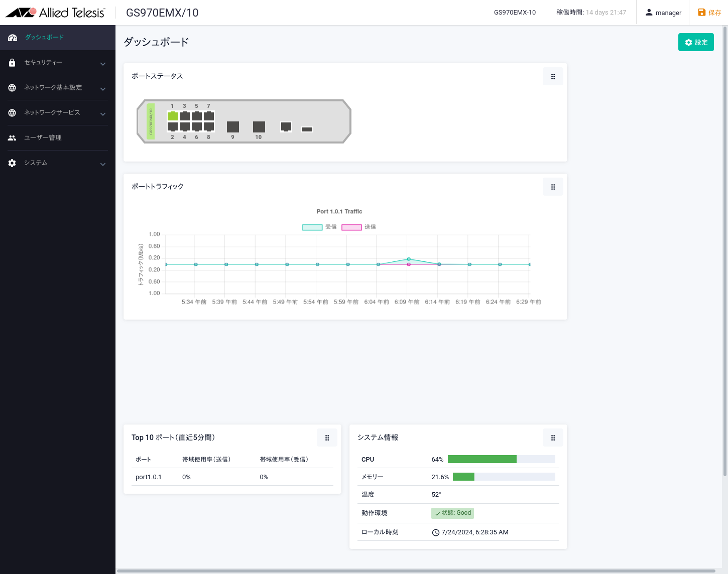Click the 6:09 午前 receive peak point

coord(409,259)
